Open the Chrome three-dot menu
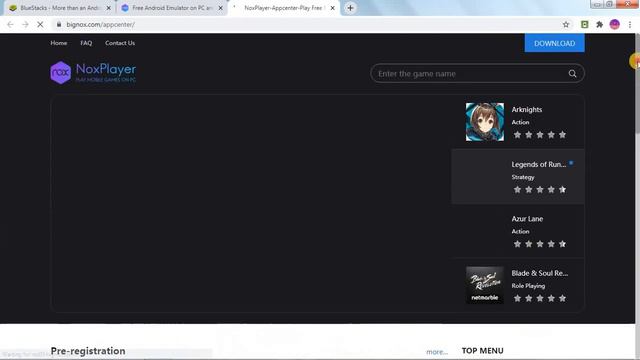Screen dimensions: 640x360 tap(630, 24)
